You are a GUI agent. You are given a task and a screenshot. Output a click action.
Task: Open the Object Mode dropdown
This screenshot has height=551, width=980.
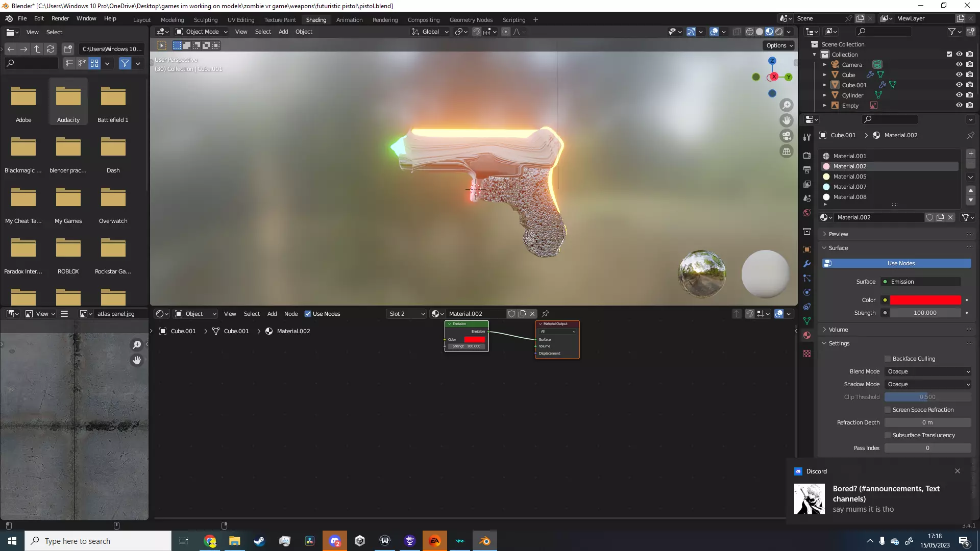(201, 32)
